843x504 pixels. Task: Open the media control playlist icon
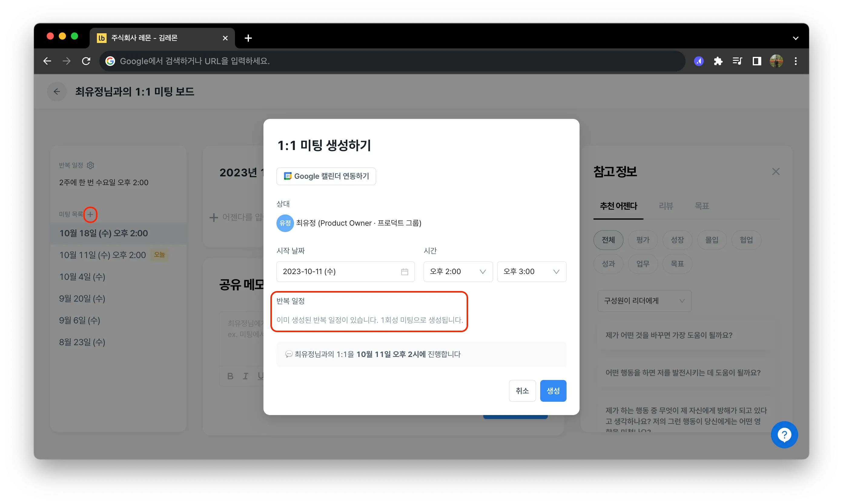[737, 61]
